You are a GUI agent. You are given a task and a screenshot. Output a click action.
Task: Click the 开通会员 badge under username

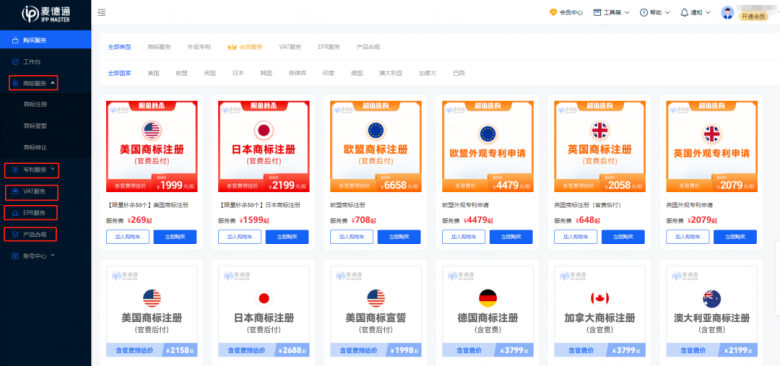(x=754, y=17)
